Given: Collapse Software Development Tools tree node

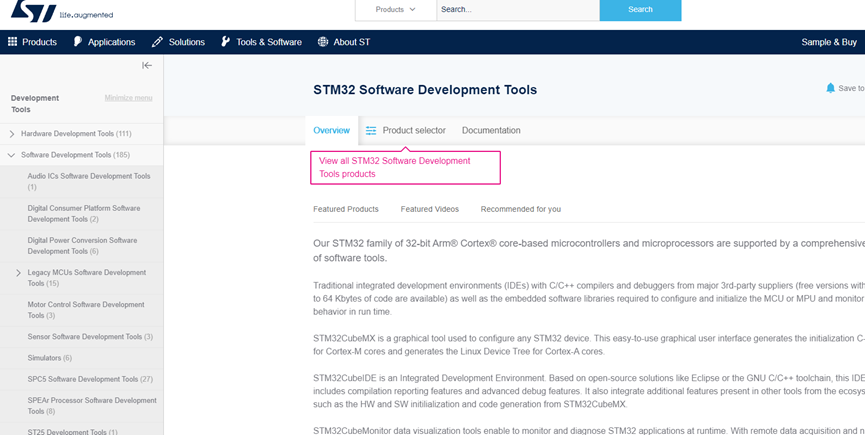Looking at the screenshot, I should pyautogui.click(x=12, y=155).
